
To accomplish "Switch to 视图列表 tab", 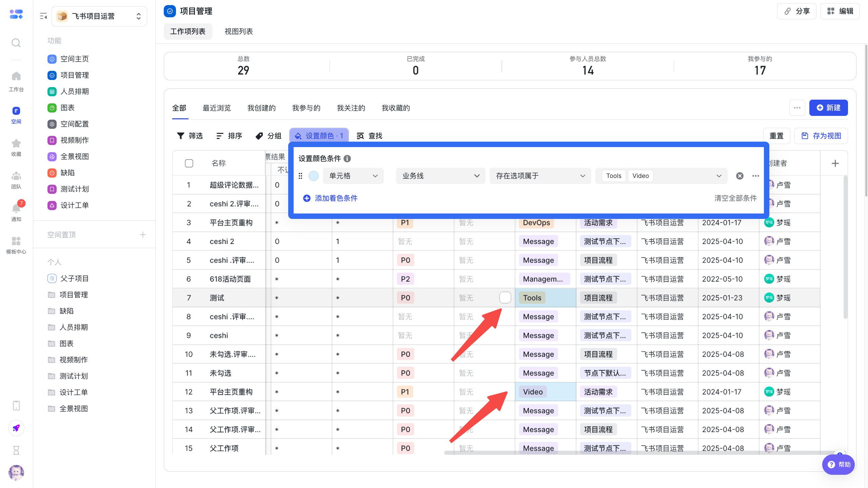I will tap(239, 32).
